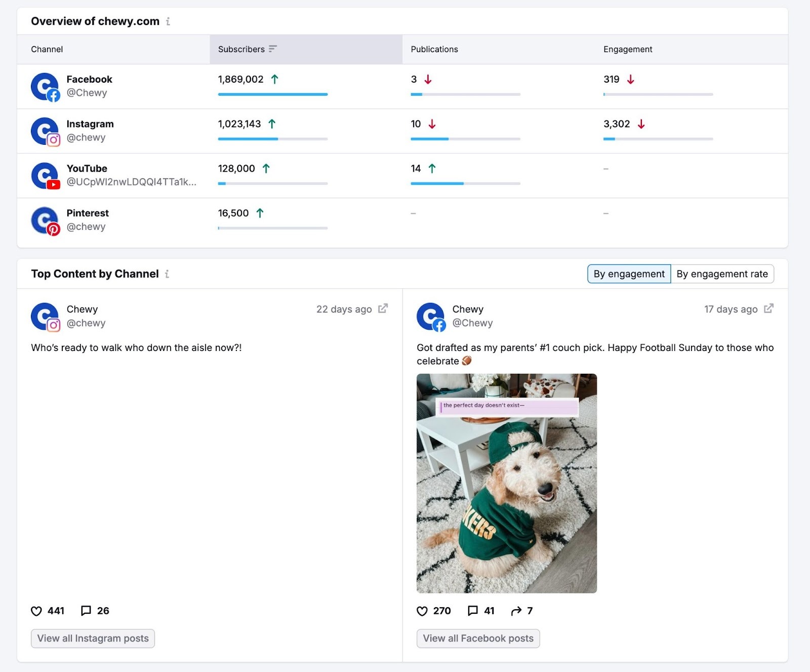The height and width of the screenshot is (672, 810).
Task: Click the comment icon on the Instagram post
Action: point(87,611)
